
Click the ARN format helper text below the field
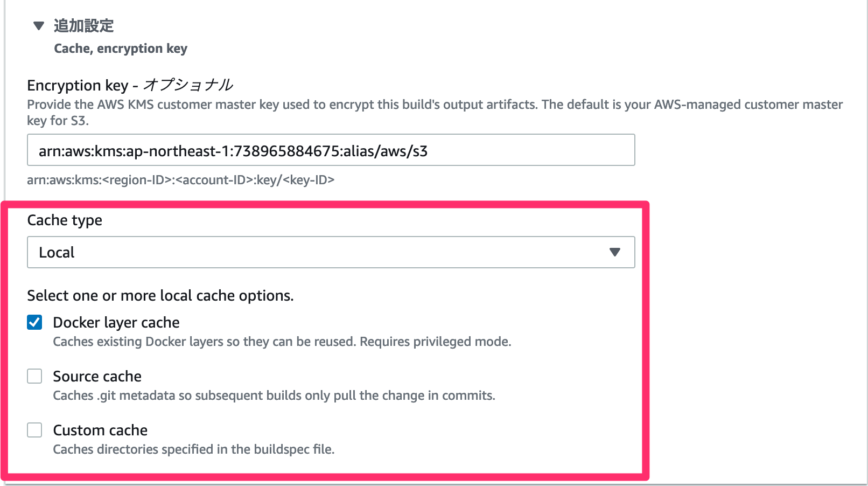[180, 180]
